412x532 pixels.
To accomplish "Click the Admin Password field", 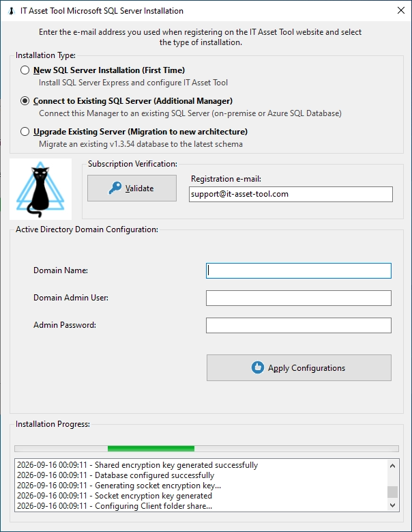I will (x=299, y=325).
